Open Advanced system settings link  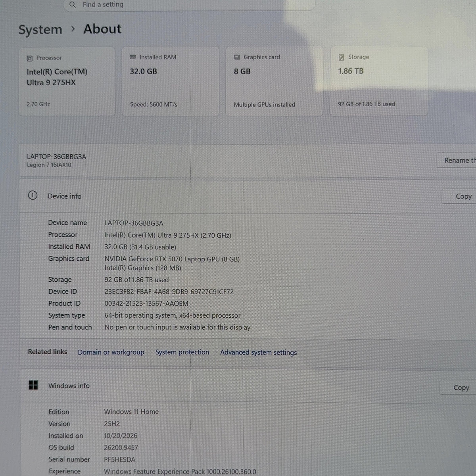click(259, 352)
